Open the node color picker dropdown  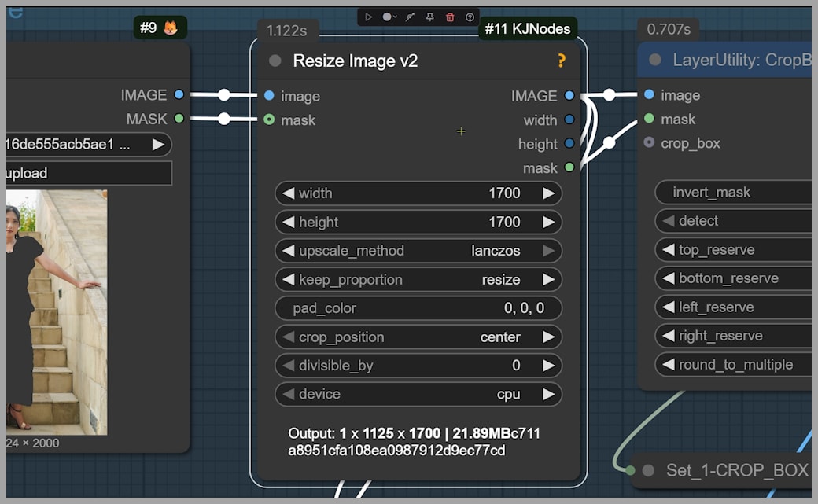coord(389,17)
